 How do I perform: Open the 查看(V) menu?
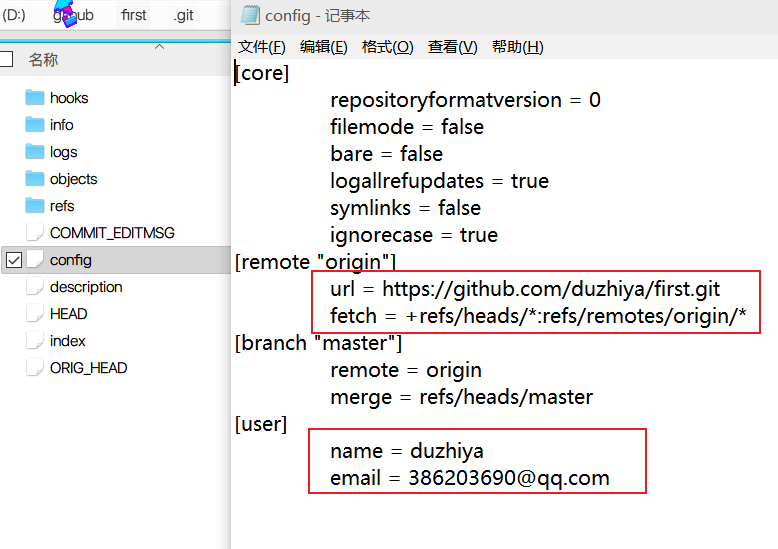point(453,47)
